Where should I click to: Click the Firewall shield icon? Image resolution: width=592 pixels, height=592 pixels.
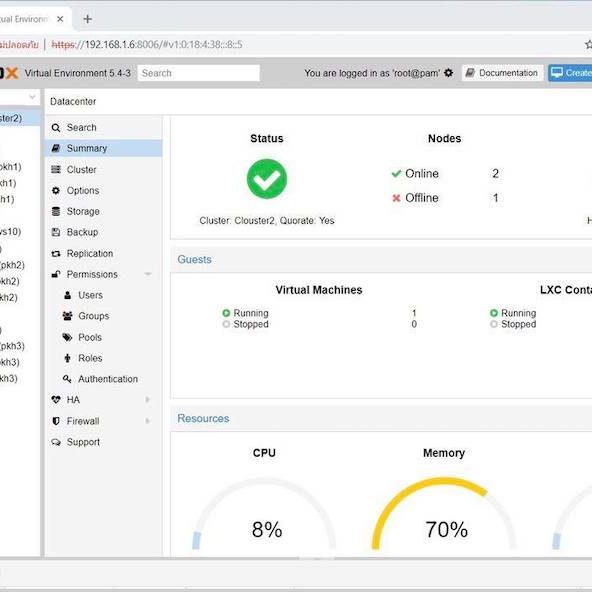point(56,421)
